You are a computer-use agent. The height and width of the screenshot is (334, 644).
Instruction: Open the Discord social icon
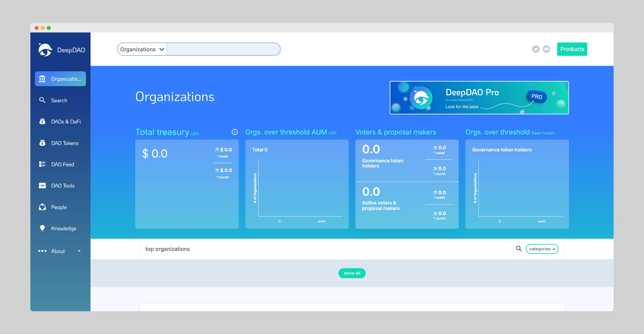click(x=546, y=49)
